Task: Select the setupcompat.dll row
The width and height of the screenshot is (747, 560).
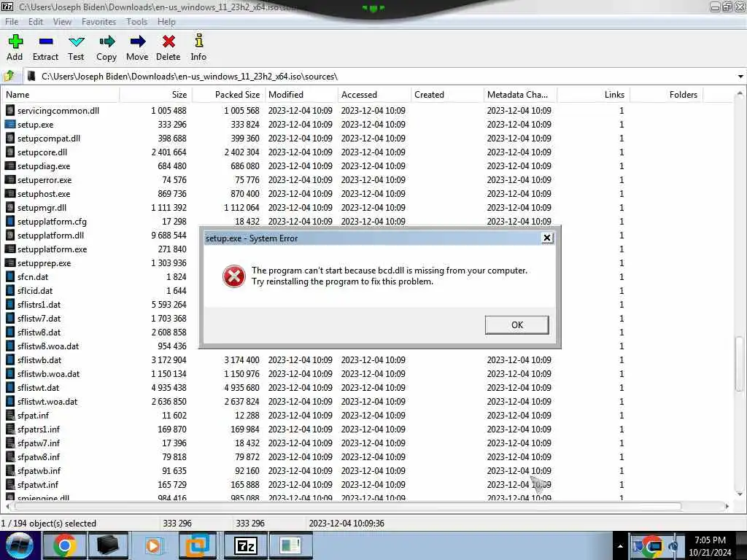Action: [367, 138]
